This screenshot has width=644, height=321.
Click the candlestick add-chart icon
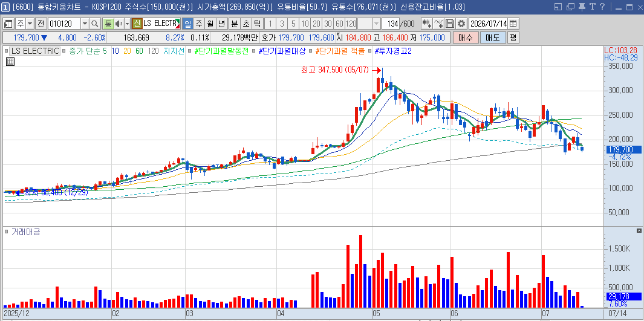426,24
